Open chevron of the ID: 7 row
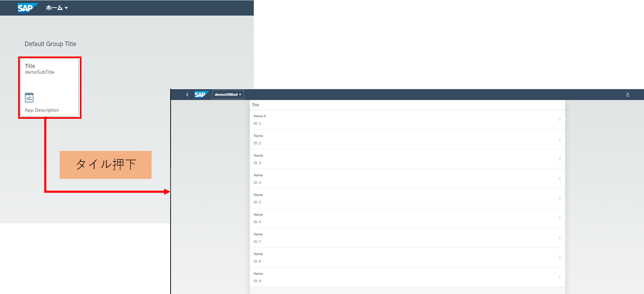The image size is (644, 294). point(559,238)
